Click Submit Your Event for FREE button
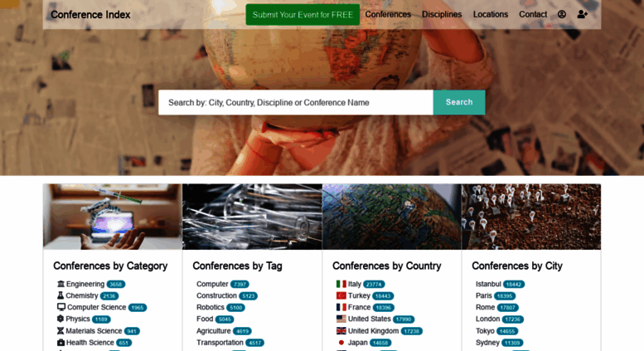644x351 pixels. click(x=303, y=15)
